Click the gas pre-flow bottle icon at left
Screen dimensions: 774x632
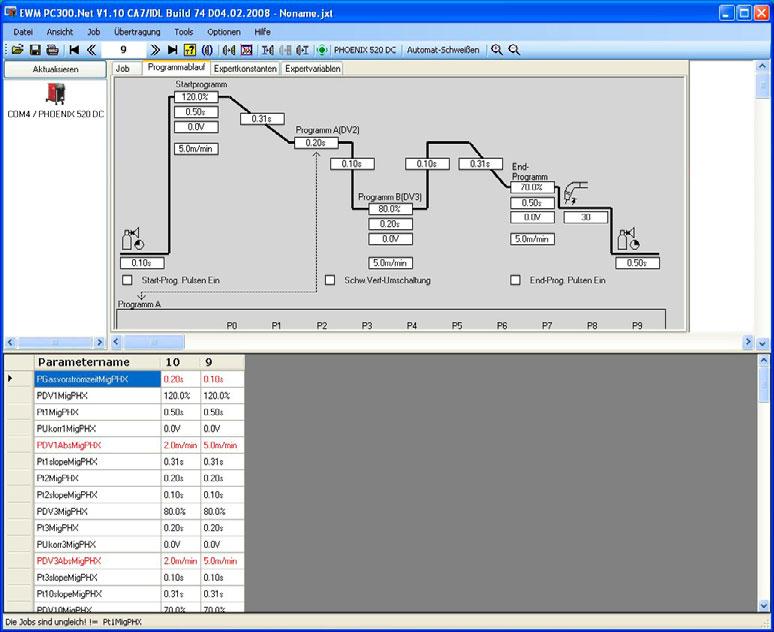pyautogui.click(x=132, y=239)
